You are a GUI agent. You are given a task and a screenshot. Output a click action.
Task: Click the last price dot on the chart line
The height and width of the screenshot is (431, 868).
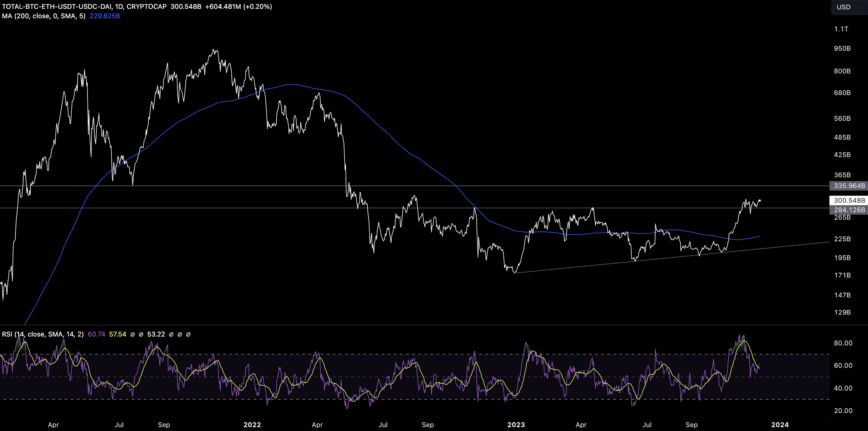pos(759,201)
